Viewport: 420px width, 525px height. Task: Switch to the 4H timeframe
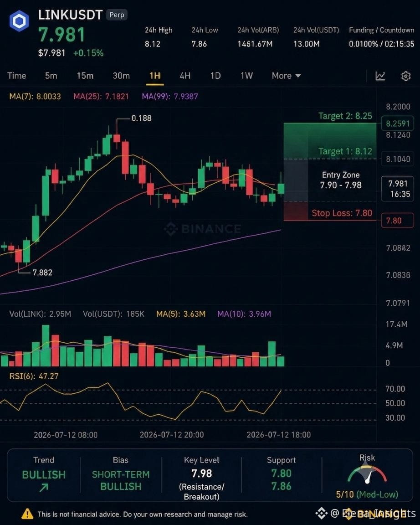(185, 76)
